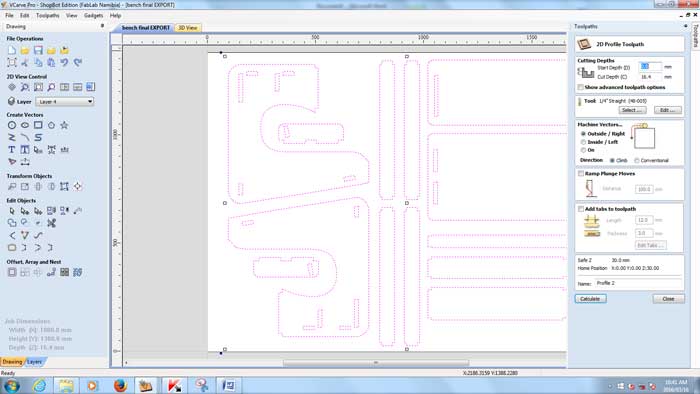The height and width of the screenshot is (394, 700).
Task: Enable Add tabs to toolpath
Action: (580, 209)
